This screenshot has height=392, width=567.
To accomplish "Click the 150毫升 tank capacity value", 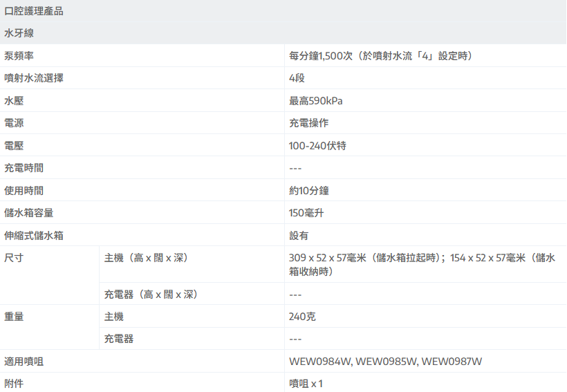I will [306, 213].
